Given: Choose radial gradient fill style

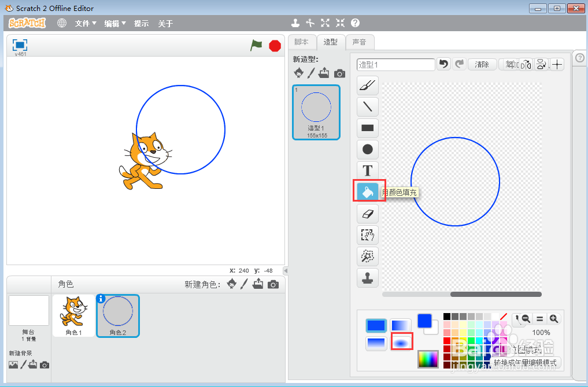Looking at the screenshot, I should (x=401, y=342).
